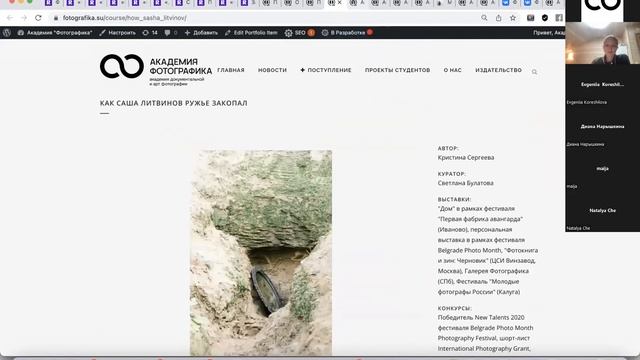Screen dimensions: 640x360
Task: Select participant tile maija
Action: point(602,169)
